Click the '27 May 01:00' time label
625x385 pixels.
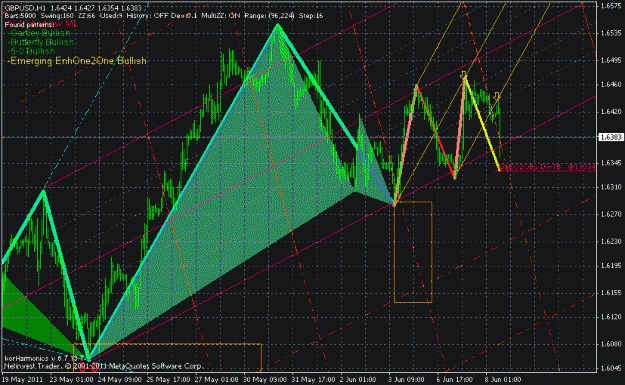point(216,379)
